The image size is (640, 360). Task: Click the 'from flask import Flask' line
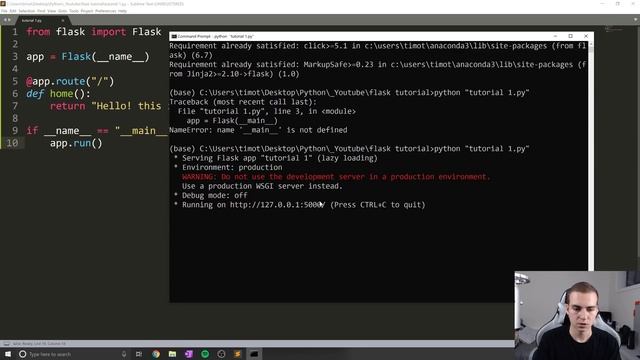pos(94,32)
